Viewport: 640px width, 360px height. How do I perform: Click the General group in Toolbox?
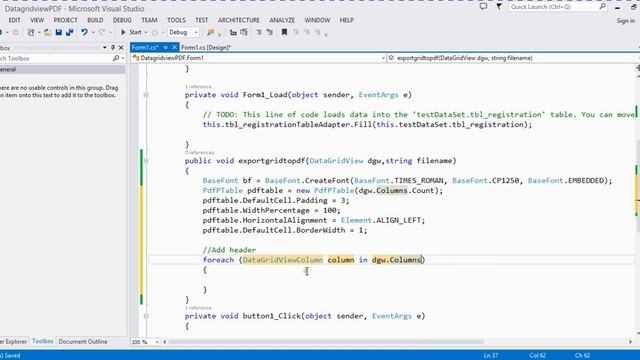tap(62, 69)
